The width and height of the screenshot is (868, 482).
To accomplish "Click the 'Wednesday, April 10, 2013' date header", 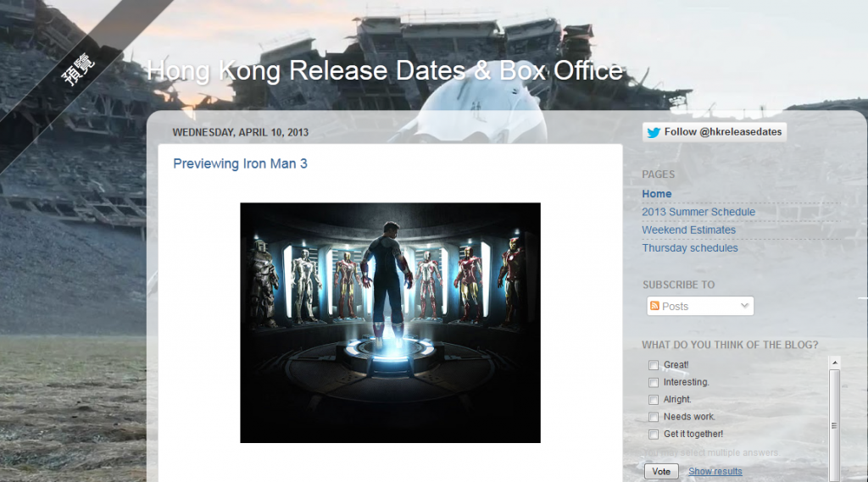I will coord(241,132).
